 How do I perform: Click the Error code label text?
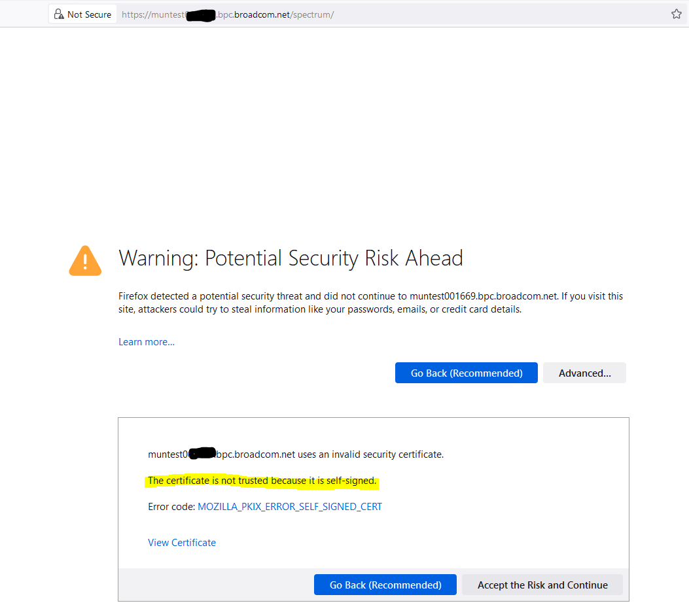pos(171,507)
